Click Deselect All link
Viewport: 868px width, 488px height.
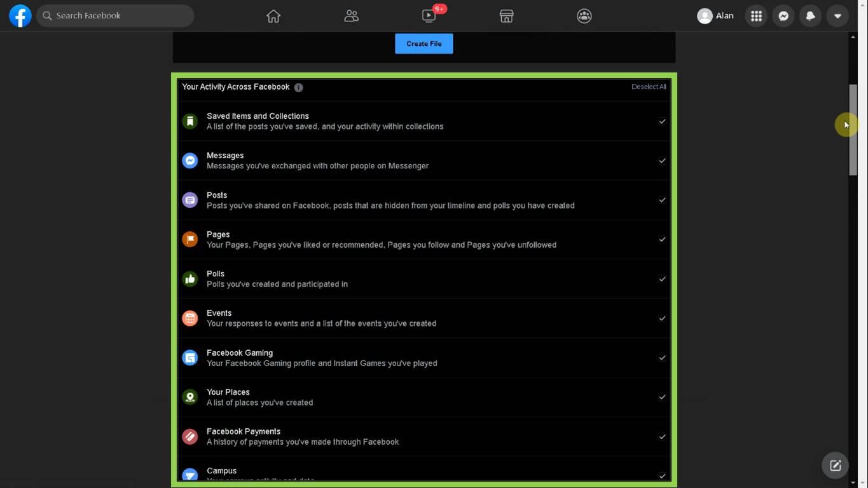tap(649, 87)
